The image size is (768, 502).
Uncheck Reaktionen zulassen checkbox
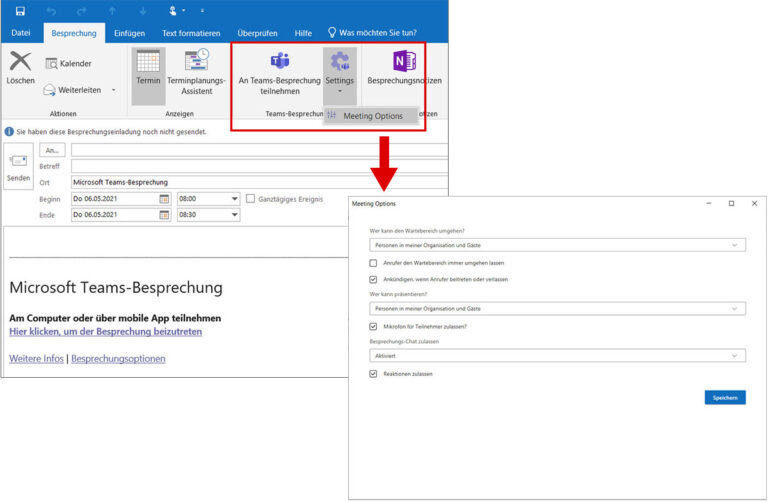tap(373, 374)
